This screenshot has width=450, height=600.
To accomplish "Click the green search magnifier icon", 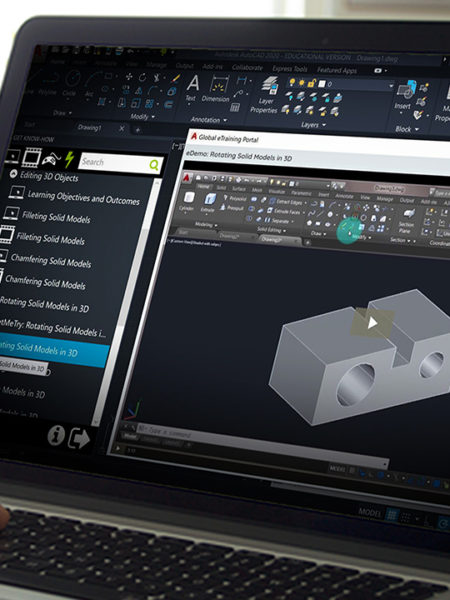I will point(154,165).
